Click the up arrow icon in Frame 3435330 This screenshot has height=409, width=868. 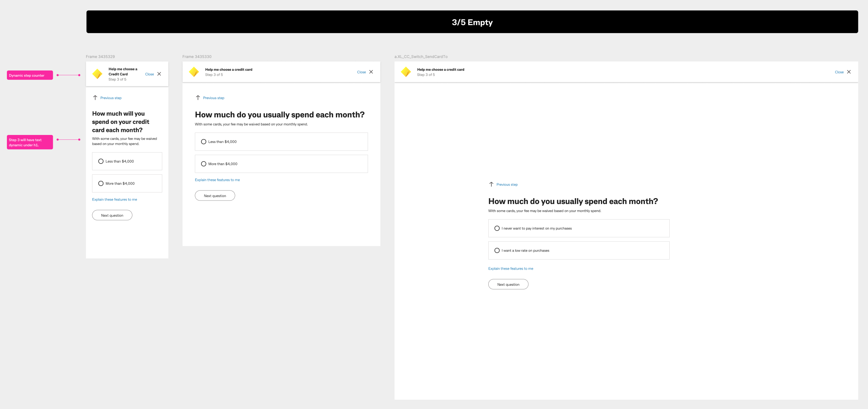(198, 98)
